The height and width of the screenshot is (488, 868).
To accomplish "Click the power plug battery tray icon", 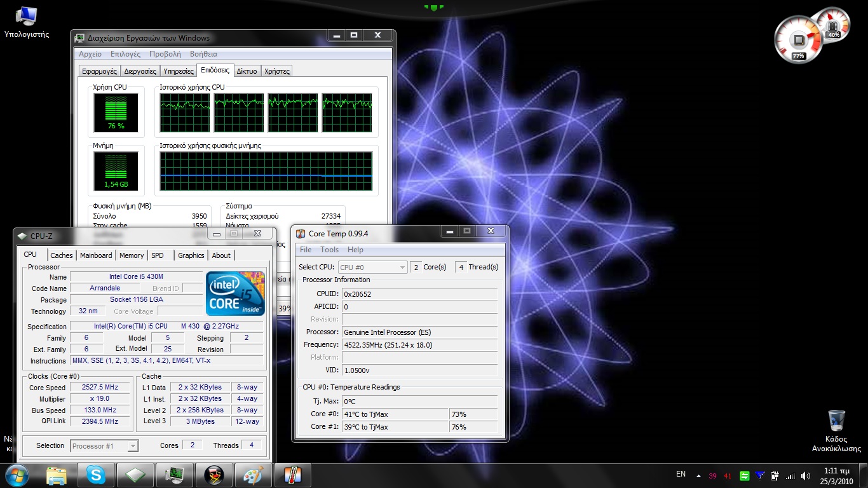I will [775, 475].
